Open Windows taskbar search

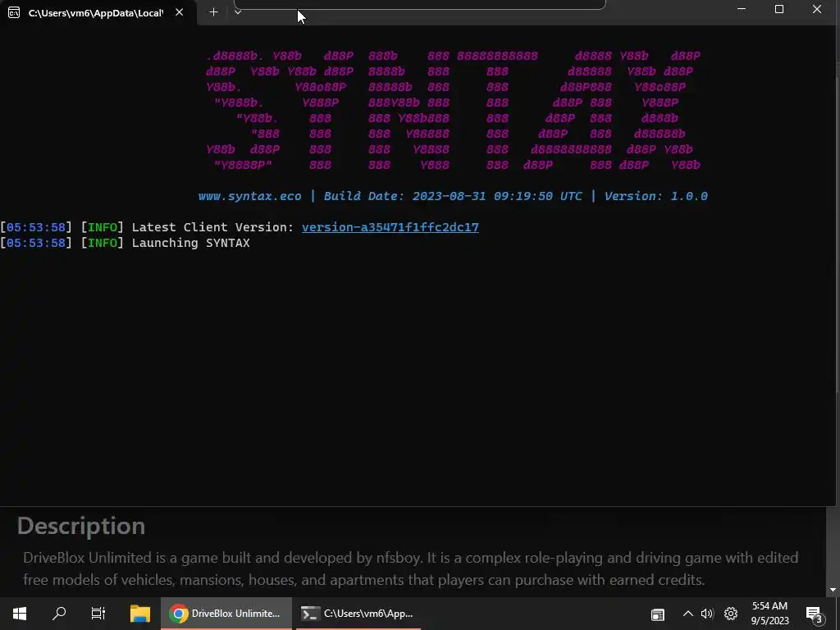(59, 614)
